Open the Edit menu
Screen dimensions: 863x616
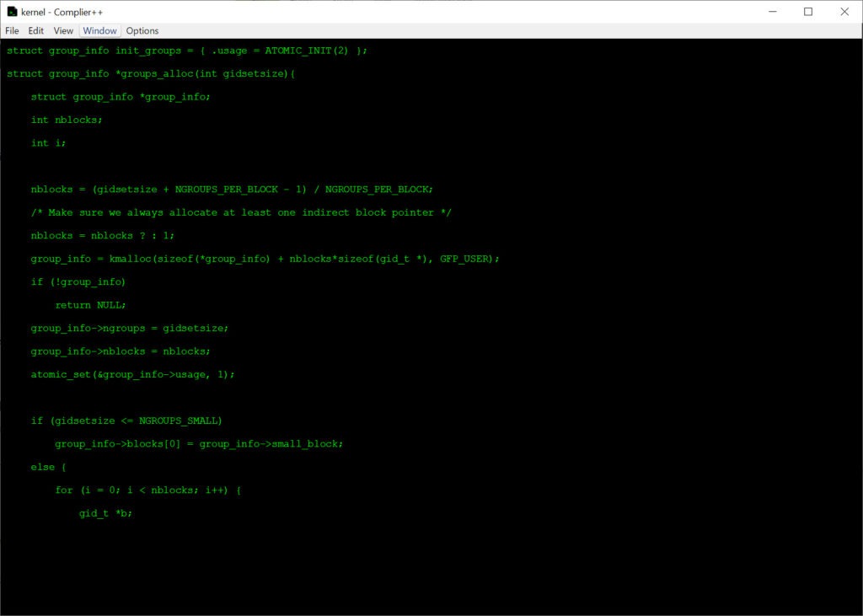tap(35, 31)
